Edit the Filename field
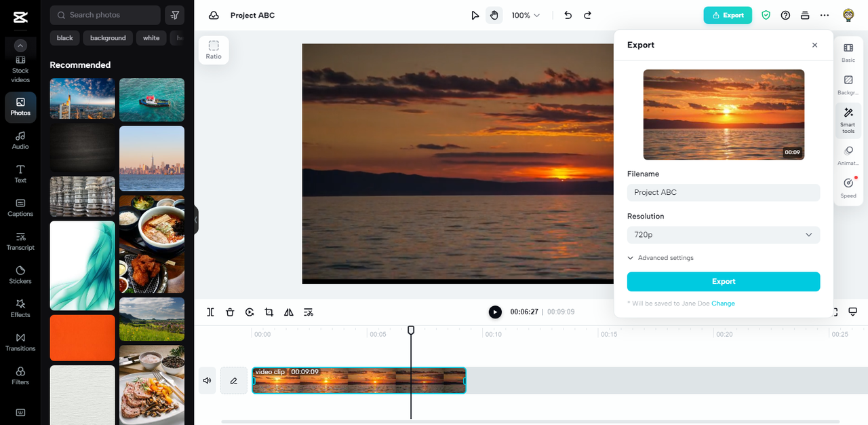The height and width of the screenshot is (425, 868). coord(724,192)
